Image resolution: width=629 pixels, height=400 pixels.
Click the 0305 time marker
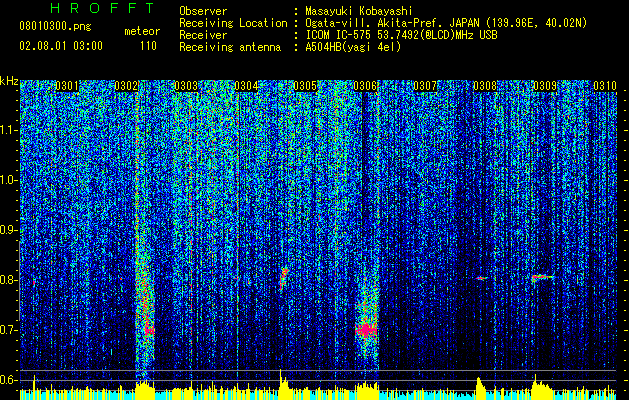(306, 86)
